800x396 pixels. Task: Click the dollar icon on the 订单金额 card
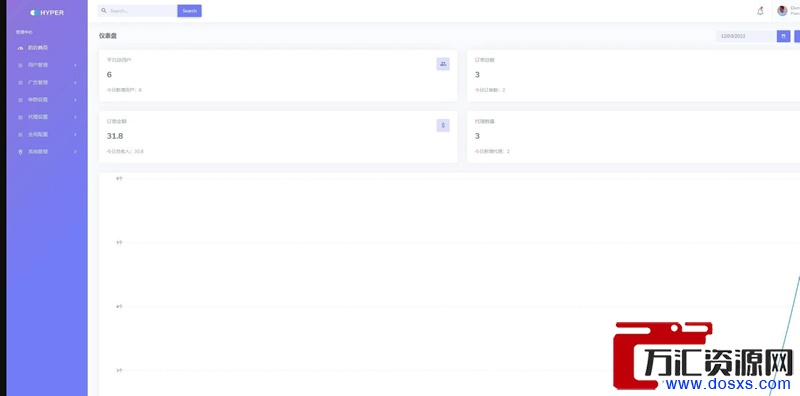[443, 125]
